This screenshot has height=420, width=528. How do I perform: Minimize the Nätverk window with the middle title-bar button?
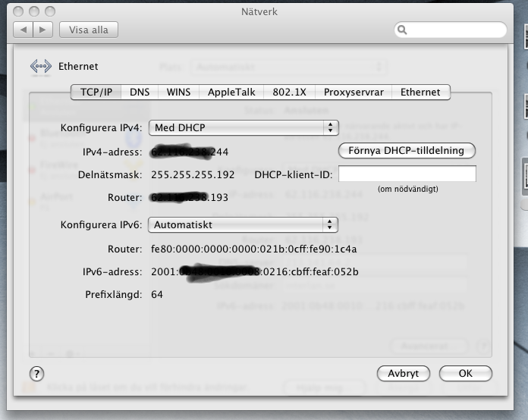[34, 11]
